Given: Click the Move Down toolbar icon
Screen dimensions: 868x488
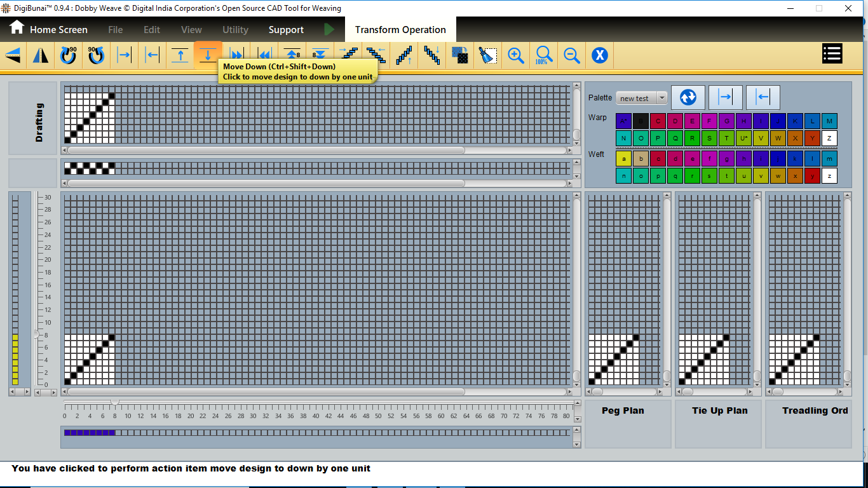Looking at the screenshot, I should click(x=208, y=56).
